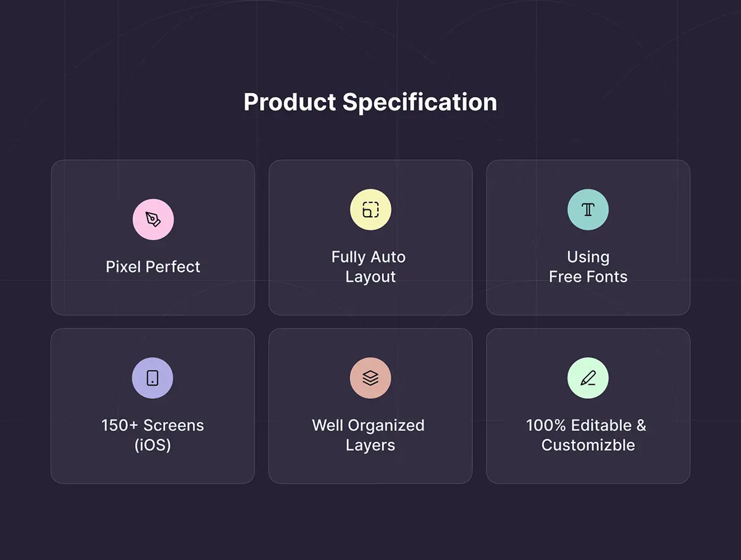Click the auto layout frame icon
The image size is (741, 560).
(x=371, y=210)
